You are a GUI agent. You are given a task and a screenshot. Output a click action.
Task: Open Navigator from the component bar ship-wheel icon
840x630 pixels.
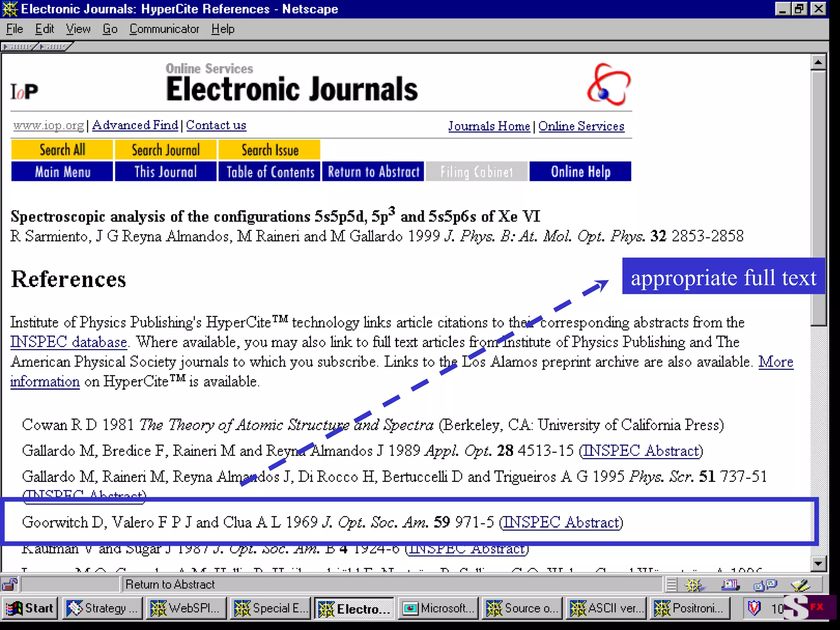click(694, 585)
